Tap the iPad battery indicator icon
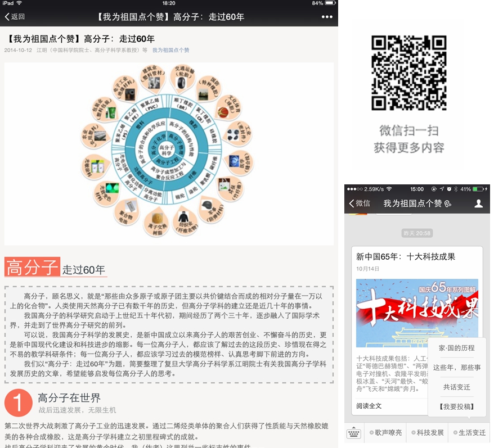Screen dimensions: 494x448 pos(330,3)
